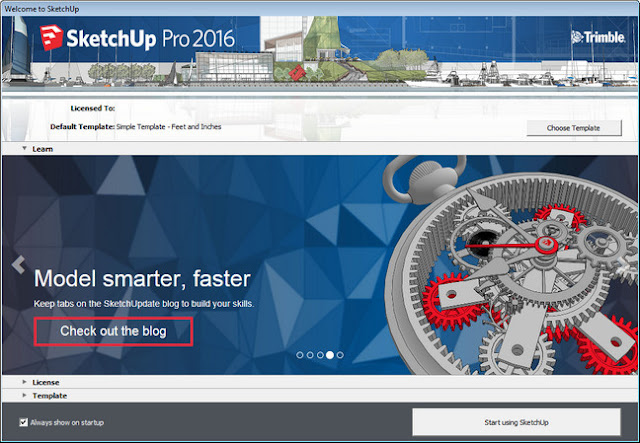Click the pocket watch model image
Screen dimensions: 640x443
(x=510, y=265)
